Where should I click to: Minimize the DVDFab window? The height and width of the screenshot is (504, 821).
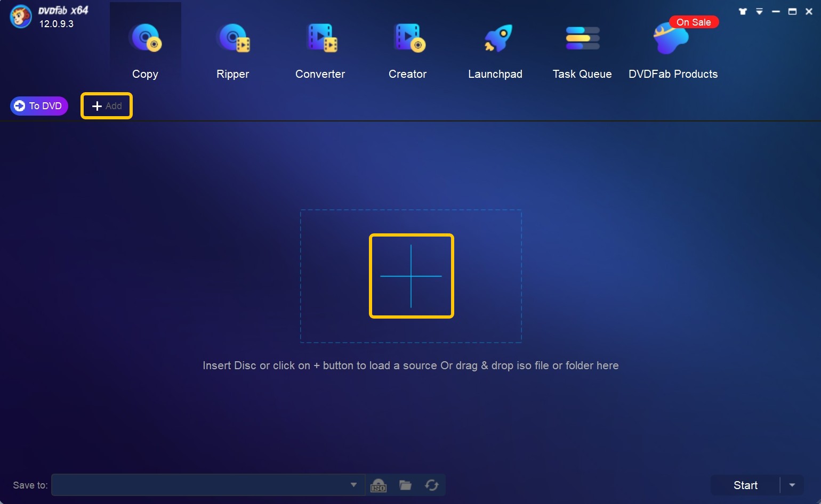776,12
